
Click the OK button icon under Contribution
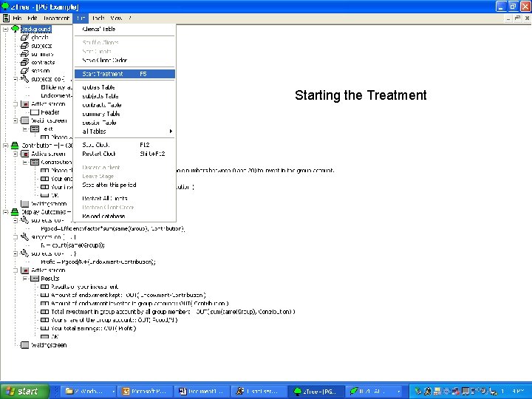pos(44,195)
